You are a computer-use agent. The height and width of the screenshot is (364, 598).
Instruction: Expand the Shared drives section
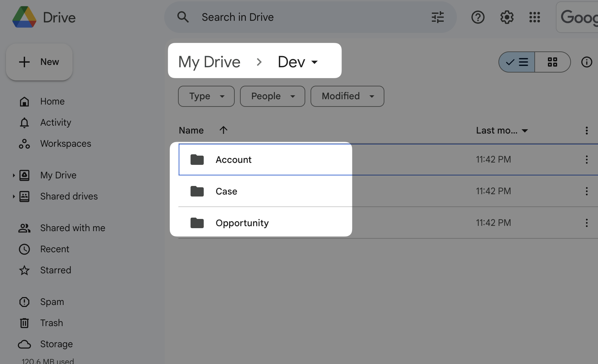coord(14,196)
